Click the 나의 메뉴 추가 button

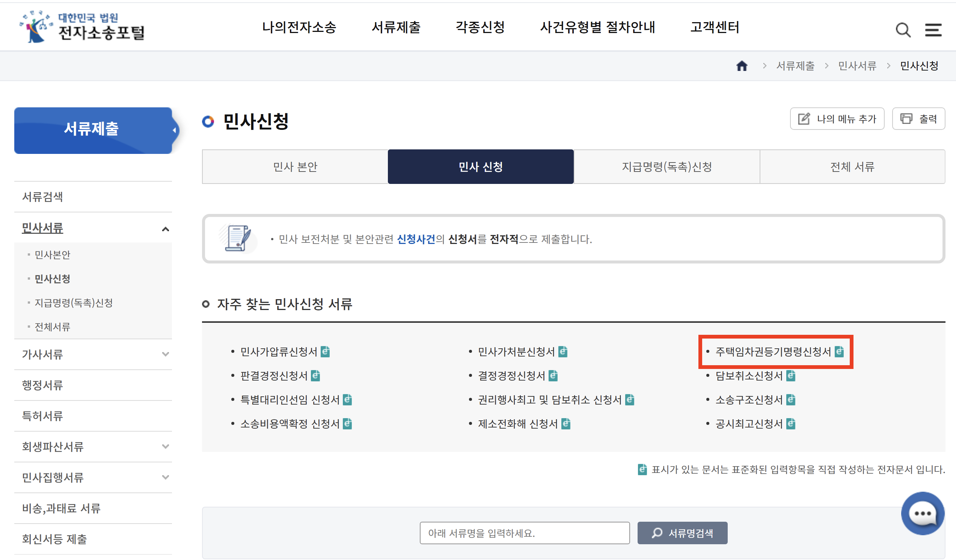tap(837, 119)
